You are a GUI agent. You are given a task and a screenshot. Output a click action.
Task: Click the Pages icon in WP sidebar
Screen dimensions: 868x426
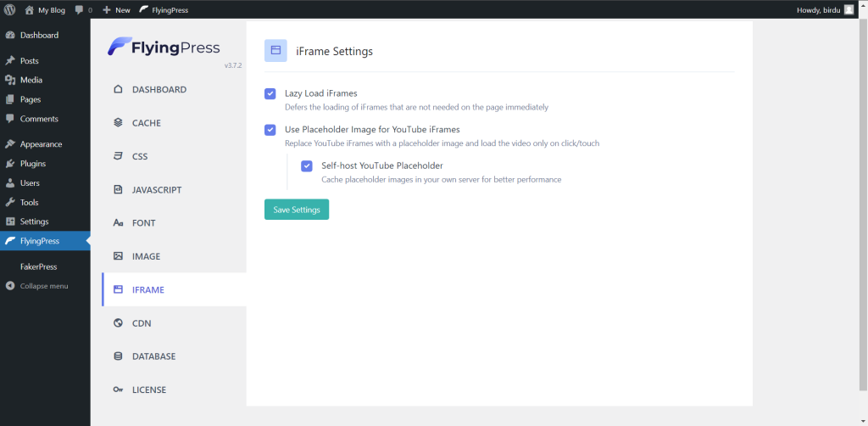tap(10, 100)
